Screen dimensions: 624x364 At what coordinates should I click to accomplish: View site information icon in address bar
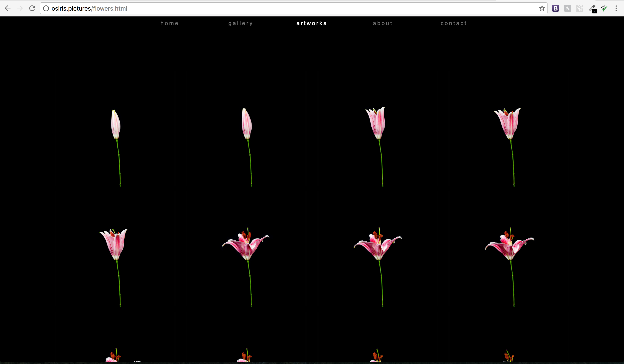(x=46, y=8)
